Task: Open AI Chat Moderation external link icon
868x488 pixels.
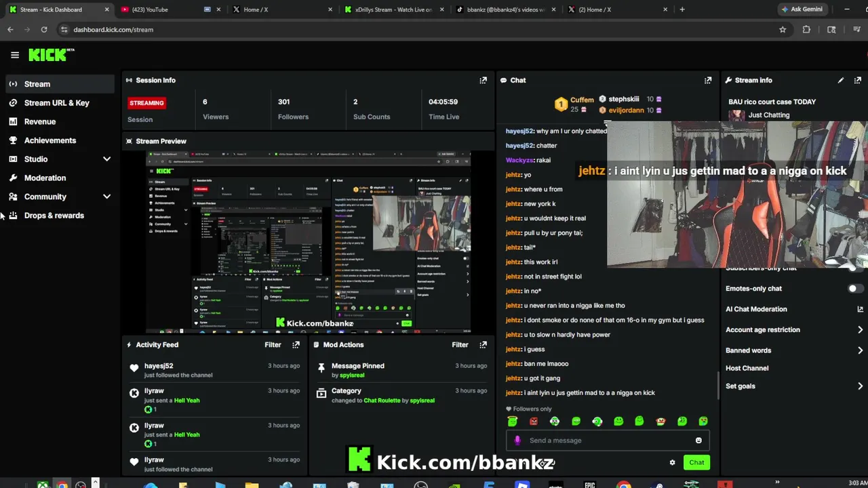Action: point(860,309)
